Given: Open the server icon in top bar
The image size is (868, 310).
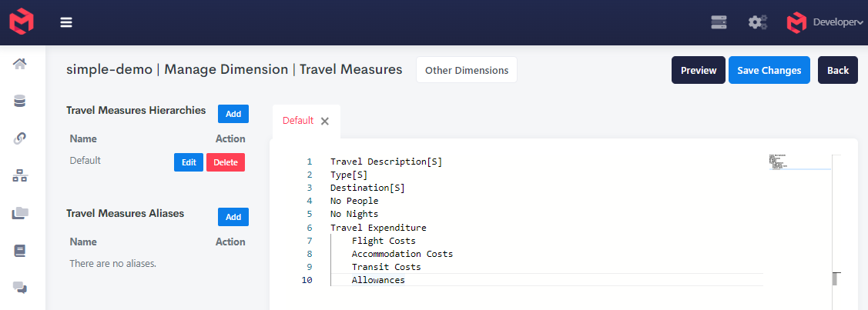Looking at the screenshot, I should (x=719, y=22).
